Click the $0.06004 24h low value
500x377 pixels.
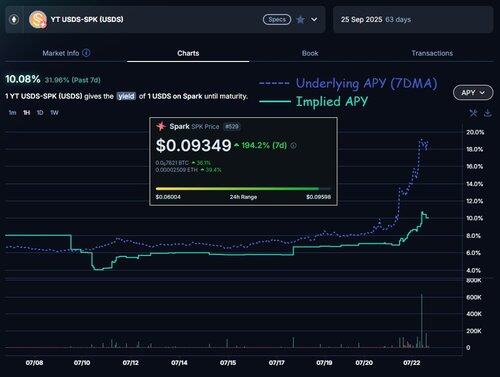[x=168, y=197]
